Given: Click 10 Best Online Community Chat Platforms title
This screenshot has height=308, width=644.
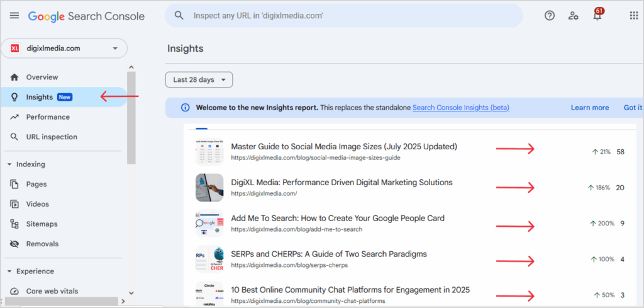Looking at the screenshot, I should click(350, 290).
